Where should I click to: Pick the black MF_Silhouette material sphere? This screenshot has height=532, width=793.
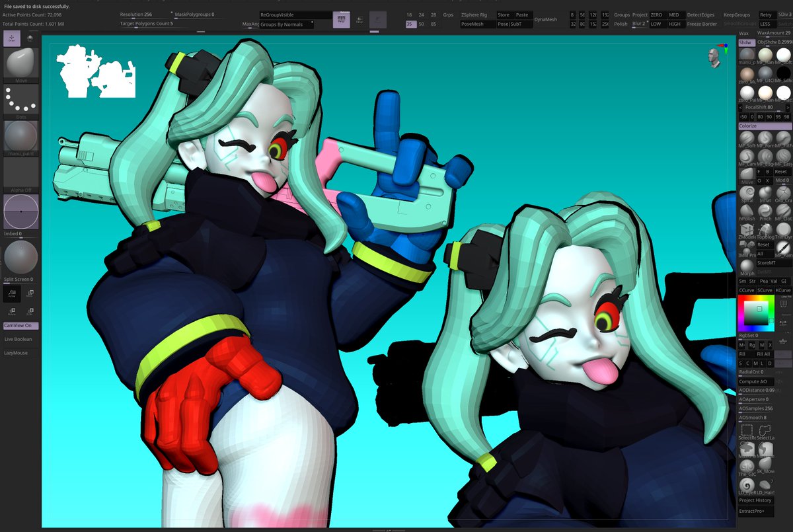(783, 74)
